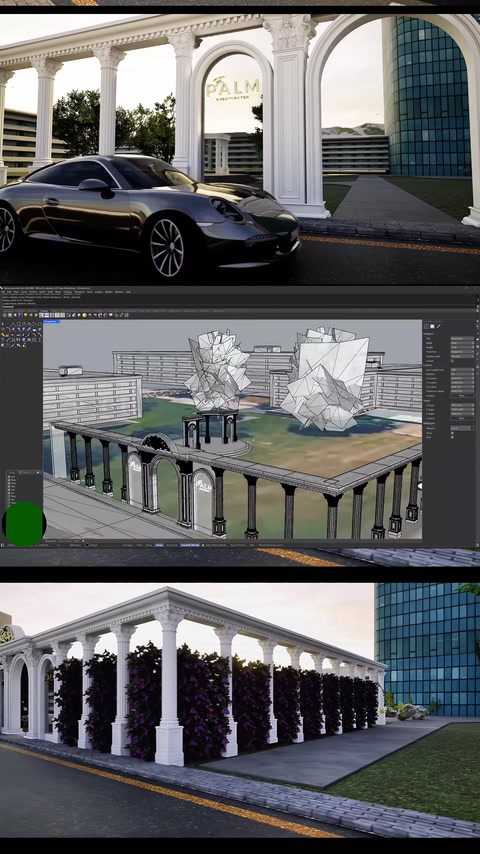Edit the camera Lens Length field
The height and width of the screenshot is (854, 480).
click(x=463, y=370)
